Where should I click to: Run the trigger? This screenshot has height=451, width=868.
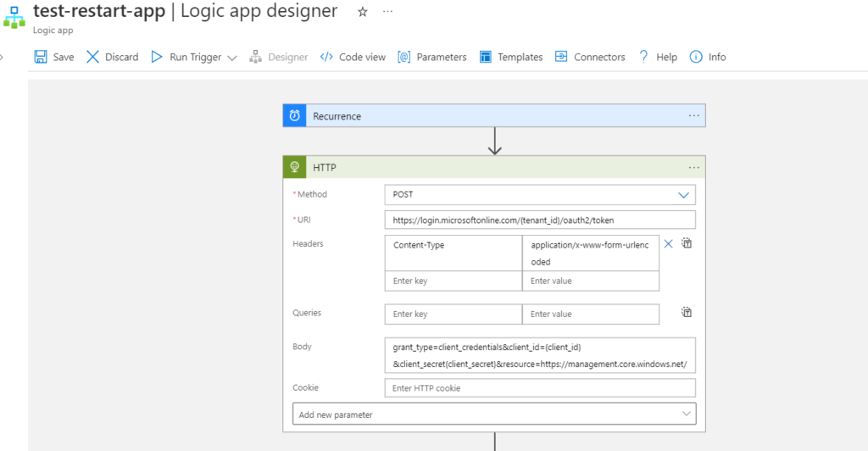186,57
